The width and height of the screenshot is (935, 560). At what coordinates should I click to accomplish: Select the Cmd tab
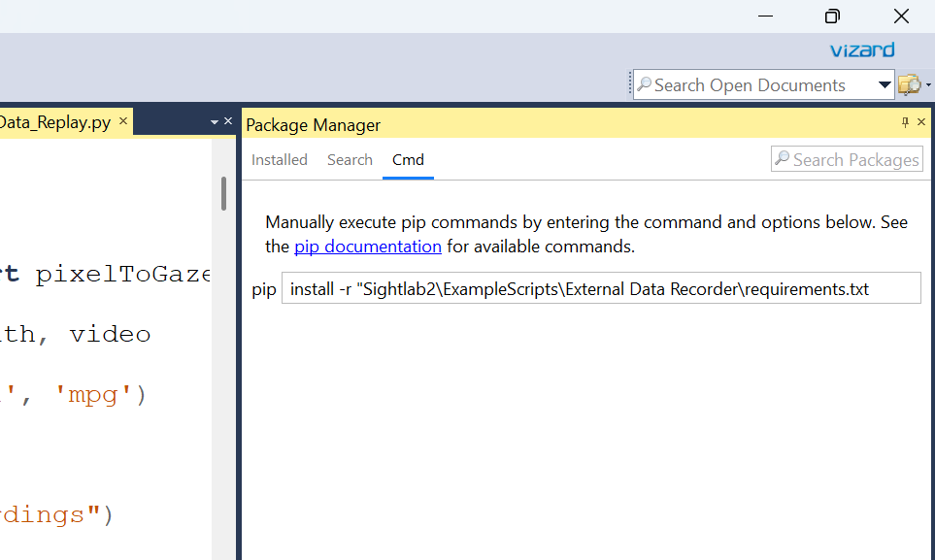(x=408, y=160)
